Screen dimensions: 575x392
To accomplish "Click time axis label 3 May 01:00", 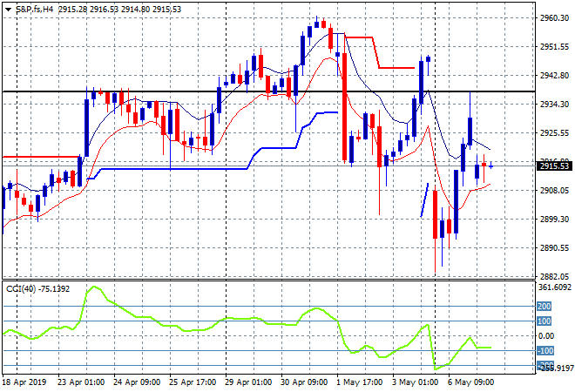I will (415, 382).
